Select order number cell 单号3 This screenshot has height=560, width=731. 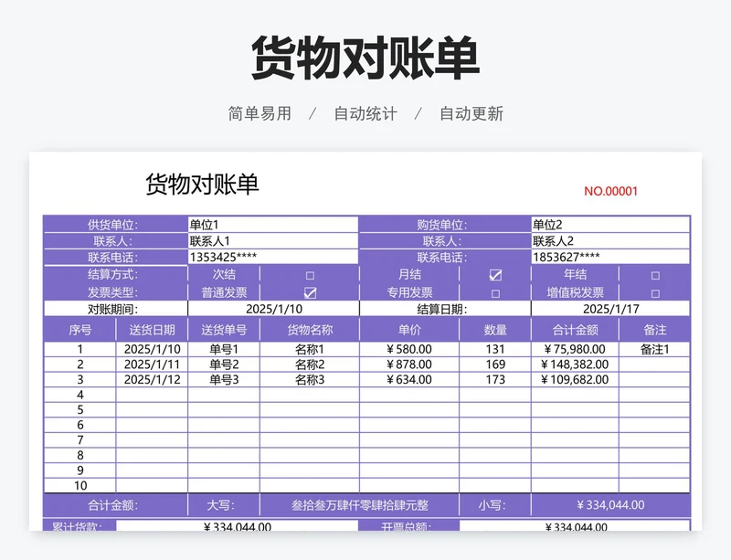[224, 379]
